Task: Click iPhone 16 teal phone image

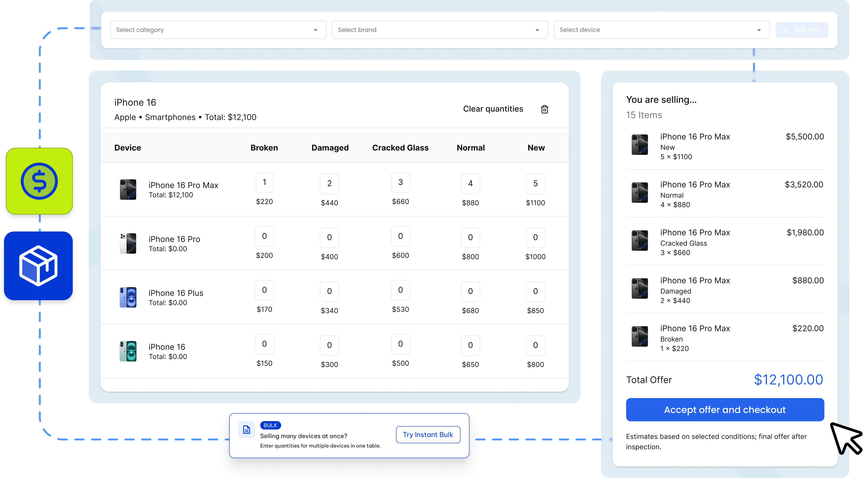Action: (x=128, y=351)
